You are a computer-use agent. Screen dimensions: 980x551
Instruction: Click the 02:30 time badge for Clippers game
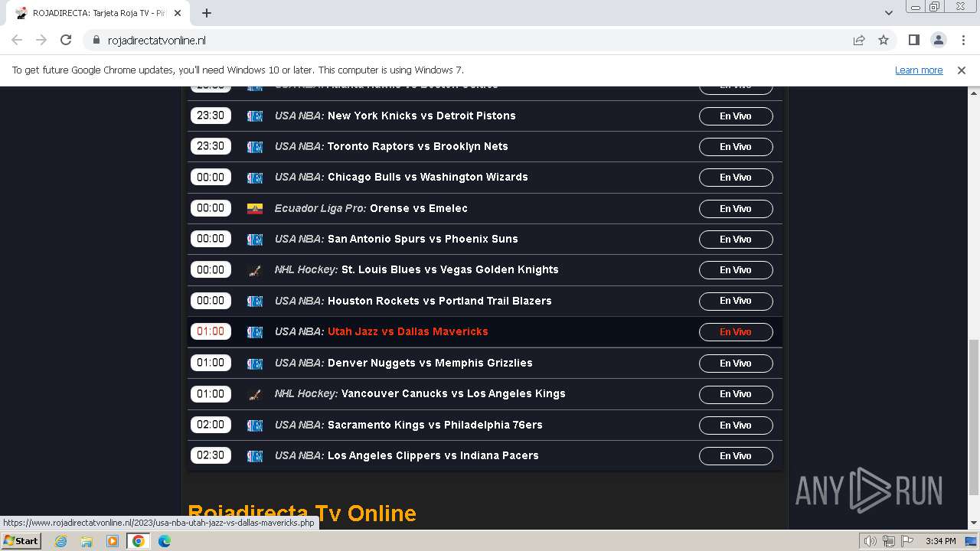211,455
